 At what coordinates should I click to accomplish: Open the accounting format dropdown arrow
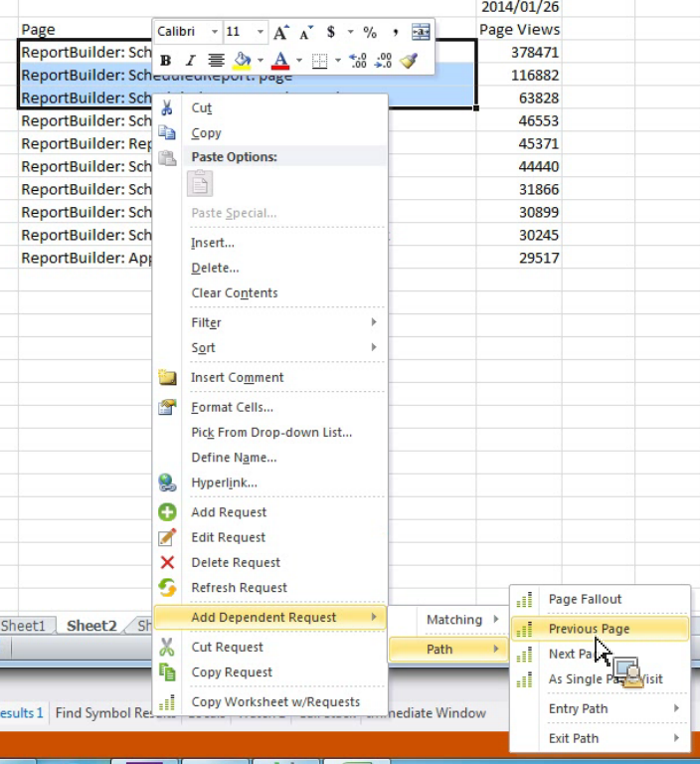pos(350,32)
